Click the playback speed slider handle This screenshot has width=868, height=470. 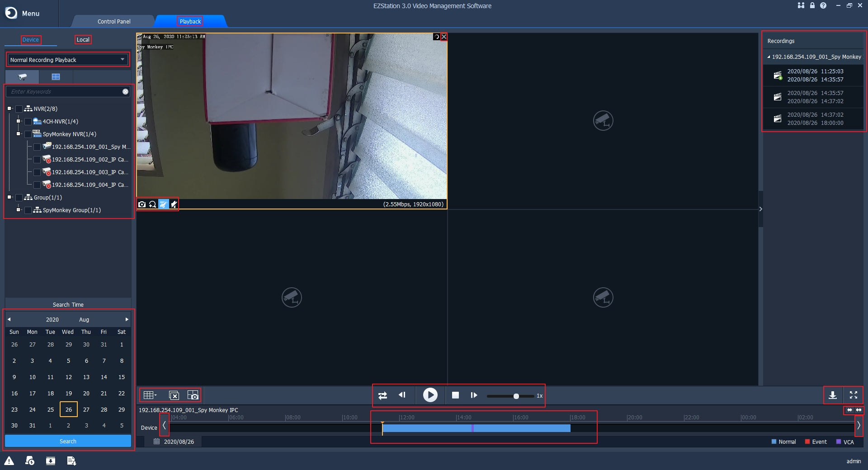(516, 396)
